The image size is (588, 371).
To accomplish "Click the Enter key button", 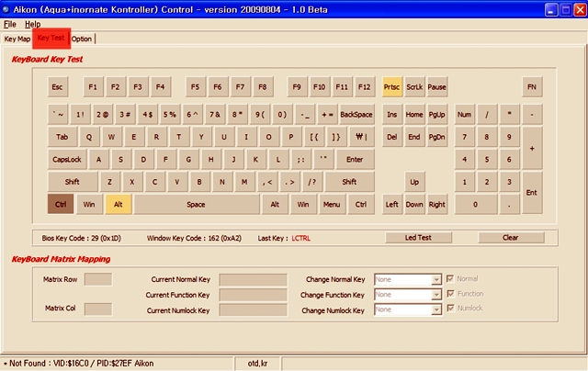I will tap(356, 159).
